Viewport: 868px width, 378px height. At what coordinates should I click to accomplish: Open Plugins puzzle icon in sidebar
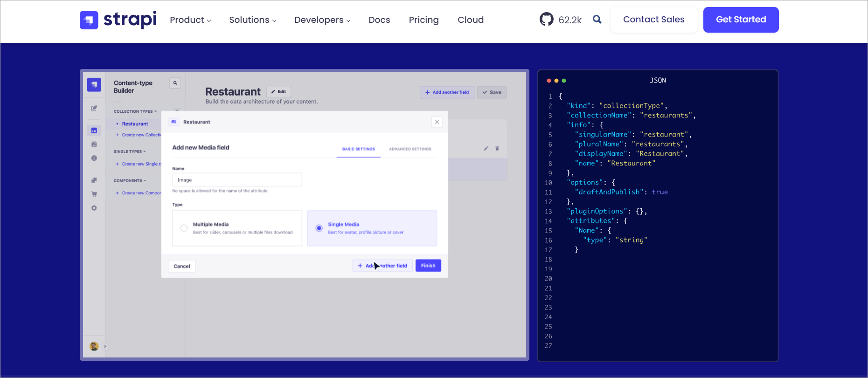coord(94,180)
